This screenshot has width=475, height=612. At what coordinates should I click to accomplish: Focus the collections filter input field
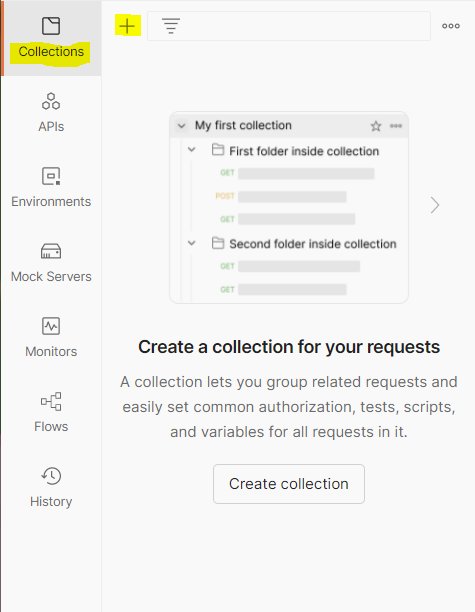coord(289,26)
